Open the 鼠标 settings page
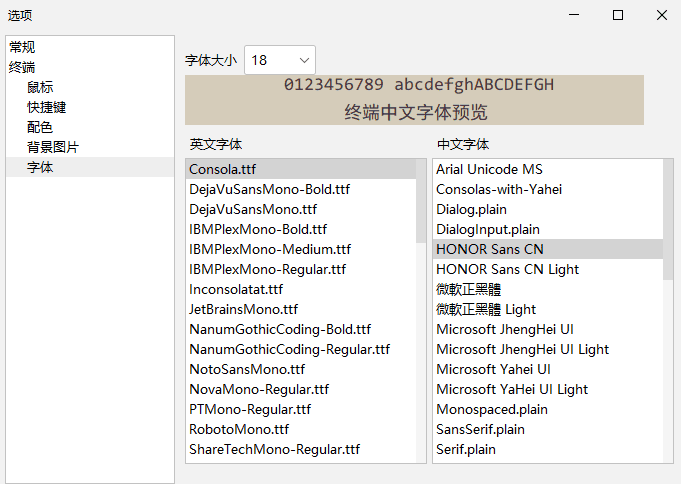This screenshot has width=681, height=484. click(40, 87)
